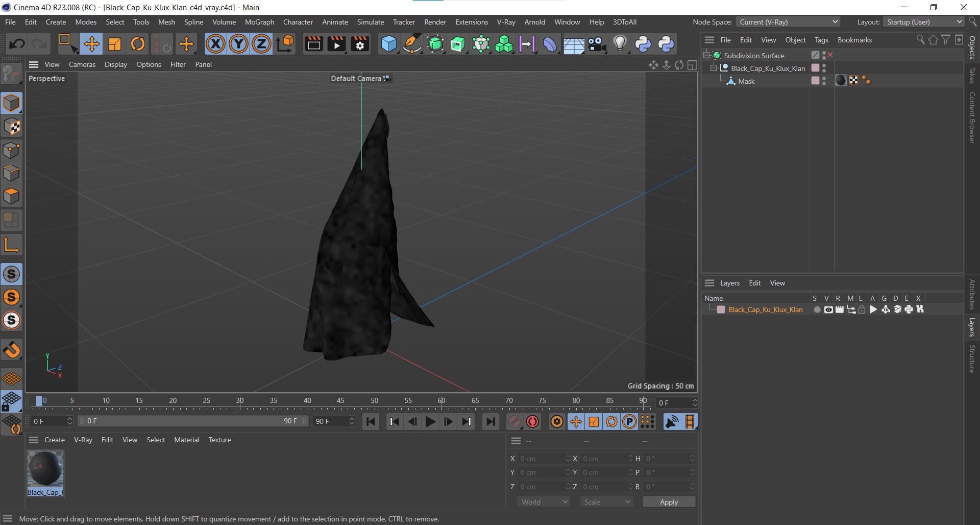Add a Floor environment object
The height and width of the screenshot is (525, 980).
[x=573, y=44]
